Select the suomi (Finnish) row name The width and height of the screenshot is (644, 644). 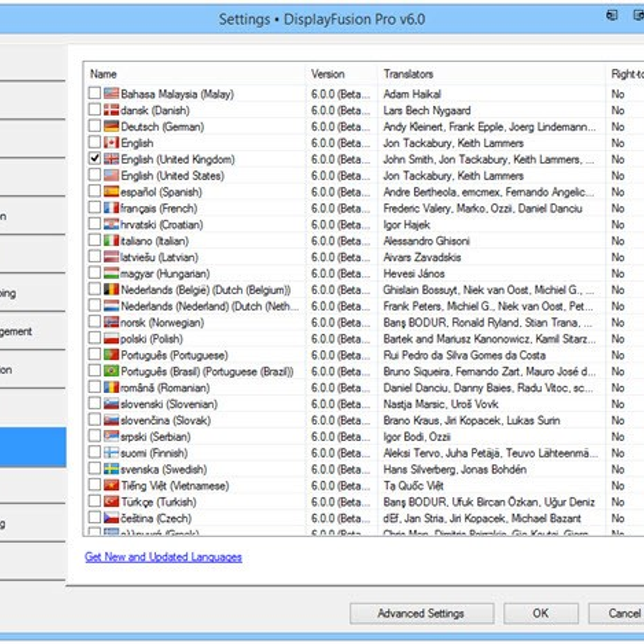[154, 453]
